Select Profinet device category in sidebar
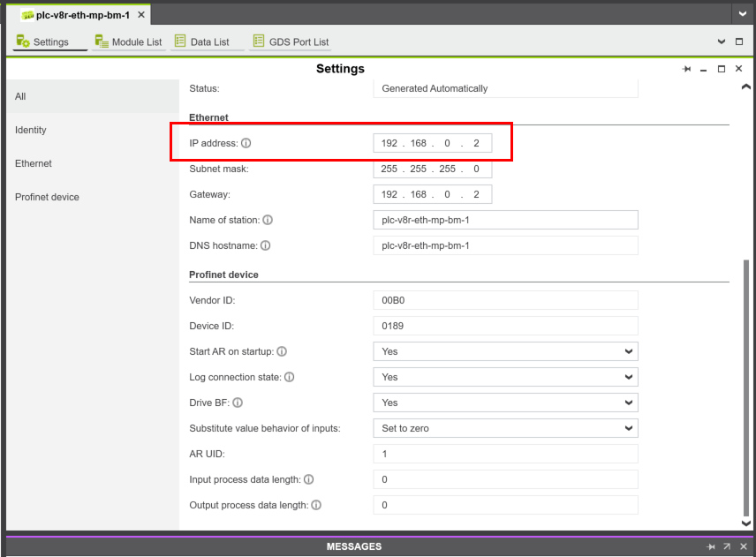This screenshot has width=756, height=557. [x=47, y=197]
